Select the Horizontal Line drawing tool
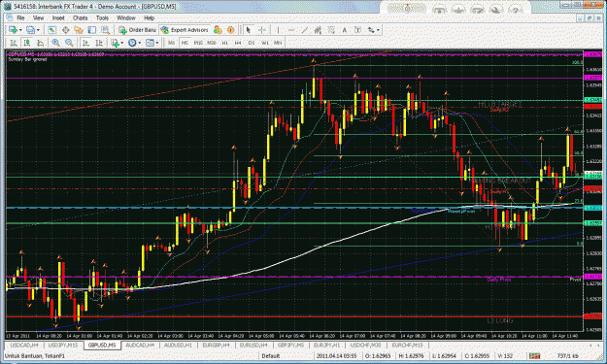Image resolution: width=607 pixels, height=364 pixels. (291, 30)
